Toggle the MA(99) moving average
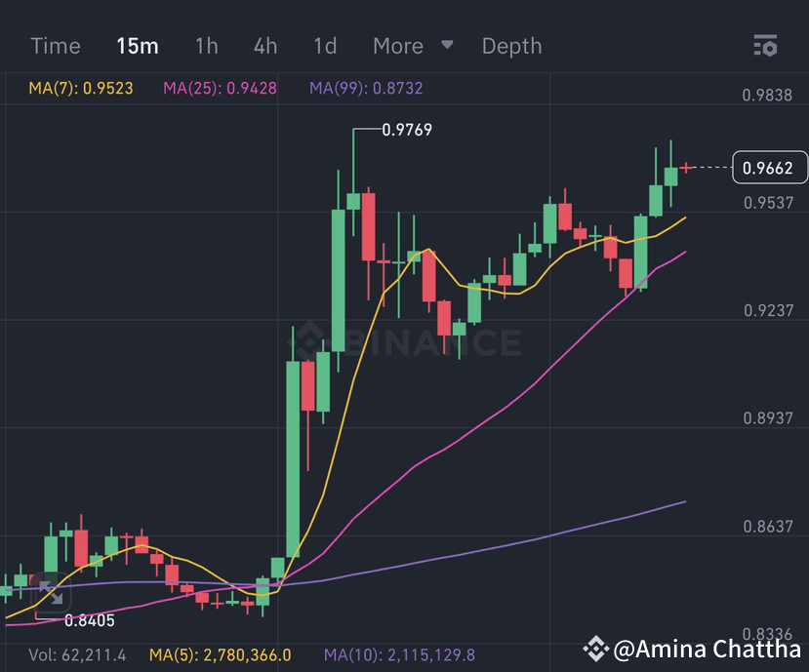This screenshot has height=672, width=809. coord(361,88)
